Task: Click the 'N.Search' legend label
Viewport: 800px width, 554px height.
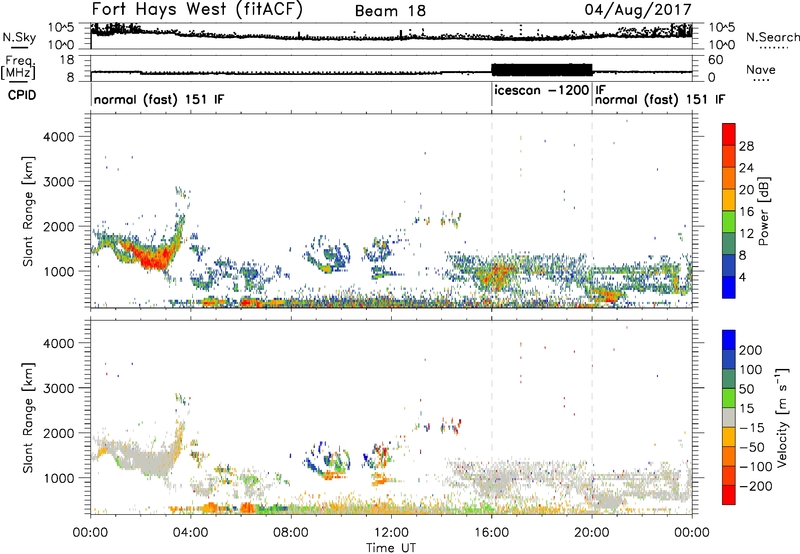Action: coord(773,37)
